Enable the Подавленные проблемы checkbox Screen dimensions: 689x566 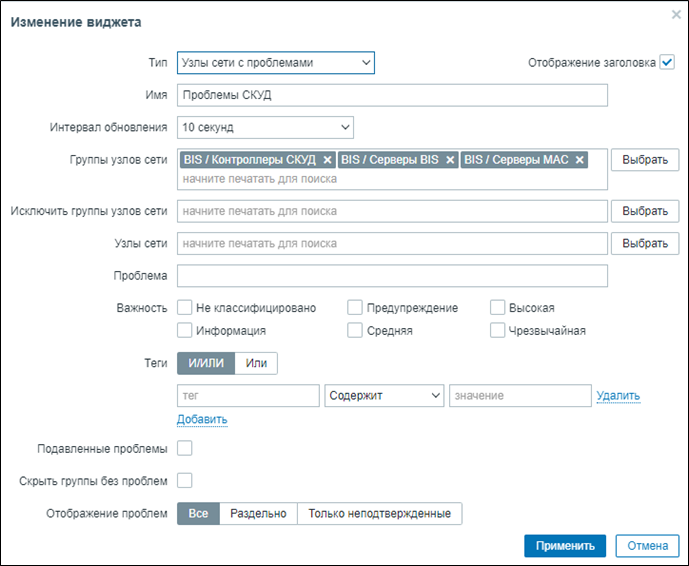[185, 449]
